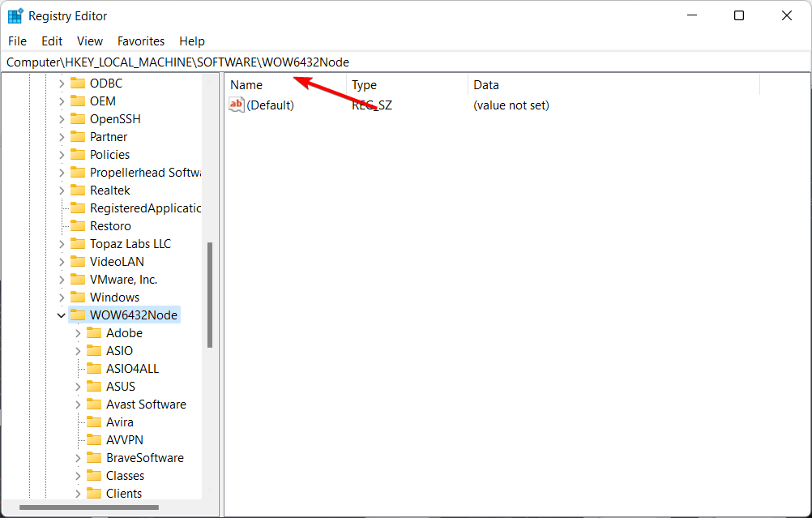812x518 pixels.
Task: Minimize the Registry Editor window
Action: (x=692, y=15)
